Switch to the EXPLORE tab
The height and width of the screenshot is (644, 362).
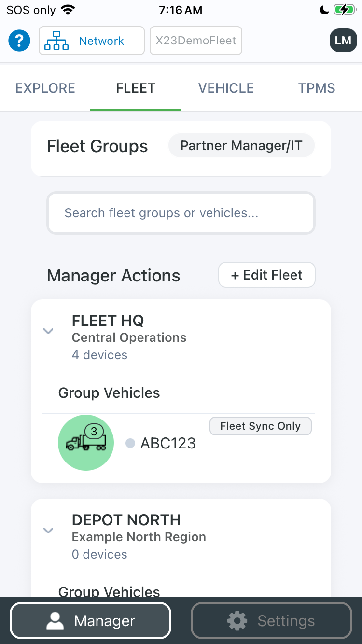click(x=45, y=88)
